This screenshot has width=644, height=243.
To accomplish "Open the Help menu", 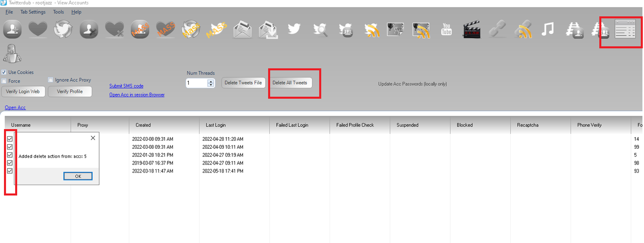I will [76, 12].
